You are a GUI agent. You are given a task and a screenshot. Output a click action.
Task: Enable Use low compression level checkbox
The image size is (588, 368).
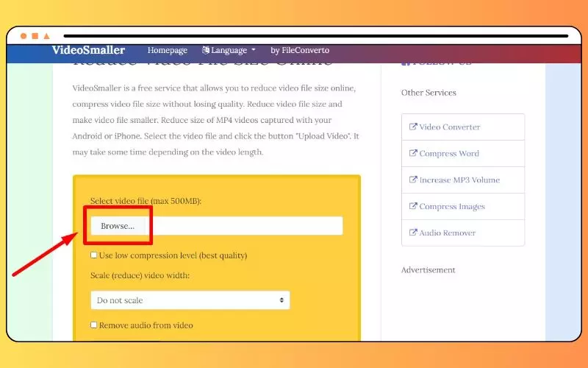pyautogui.click(x=94, y=255)
